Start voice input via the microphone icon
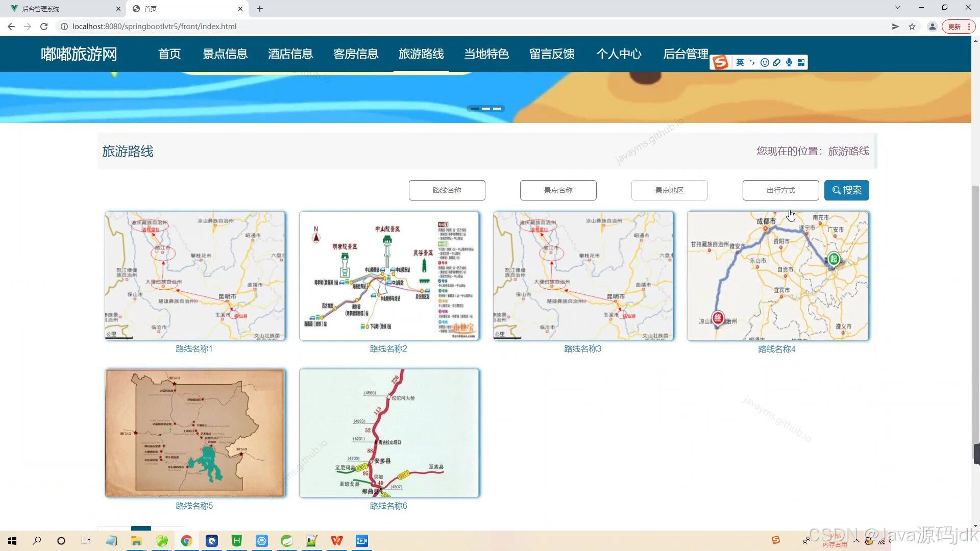Image resolution: width=980 pixels, height=551 pixels. tap(789, 62)
